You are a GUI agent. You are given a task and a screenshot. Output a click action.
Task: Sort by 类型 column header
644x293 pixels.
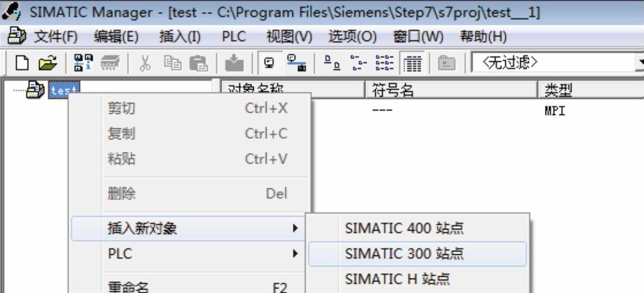tap(590, 90)
